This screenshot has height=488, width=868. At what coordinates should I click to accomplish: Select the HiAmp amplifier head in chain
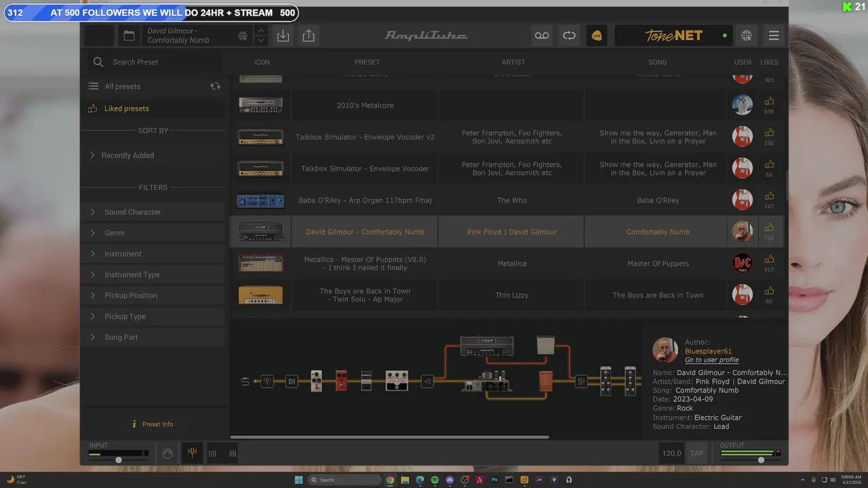point(487,346)
